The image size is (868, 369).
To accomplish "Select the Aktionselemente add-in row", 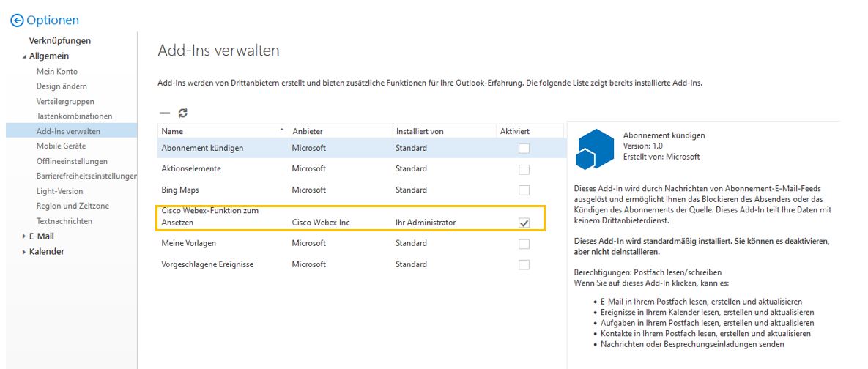I will tap(191, 169).
